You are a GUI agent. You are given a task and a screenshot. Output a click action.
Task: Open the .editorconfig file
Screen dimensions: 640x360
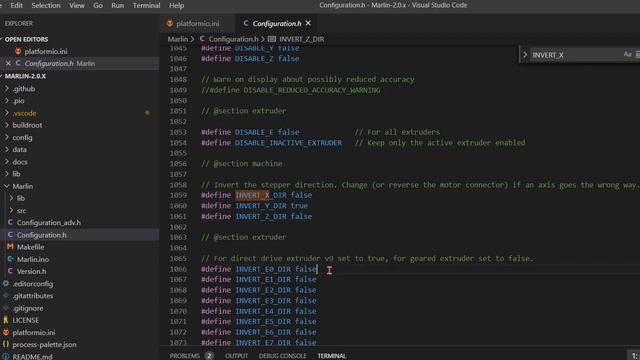click(x=33, y=284)
